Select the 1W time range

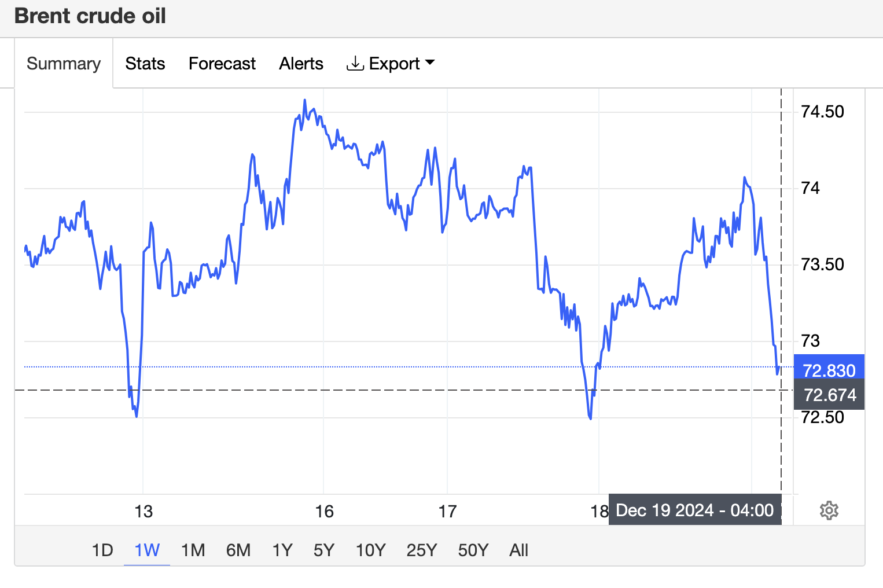pyautogui.click(x=147, y=550)
